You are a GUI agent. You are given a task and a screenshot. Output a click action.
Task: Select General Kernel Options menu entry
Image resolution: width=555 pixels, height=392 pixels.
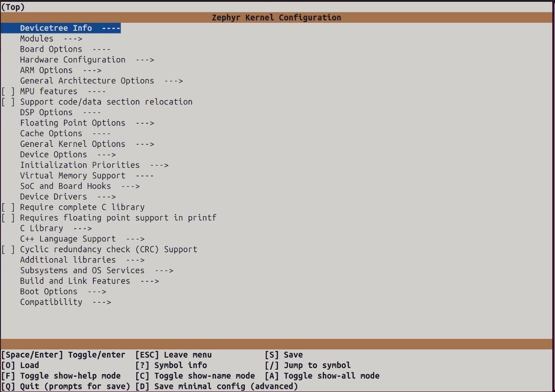pos(72,144)
